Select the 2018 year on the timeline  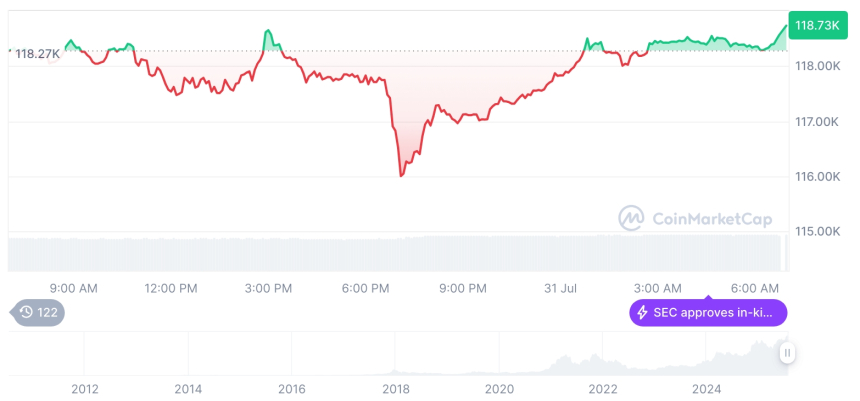click(395, 388)
